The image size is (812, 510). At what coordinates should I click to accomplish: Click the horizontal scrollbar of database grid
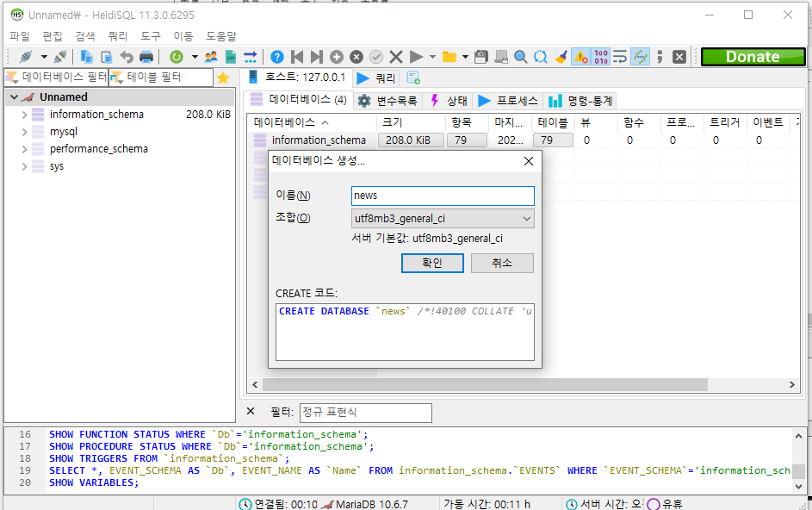point(485,384)
